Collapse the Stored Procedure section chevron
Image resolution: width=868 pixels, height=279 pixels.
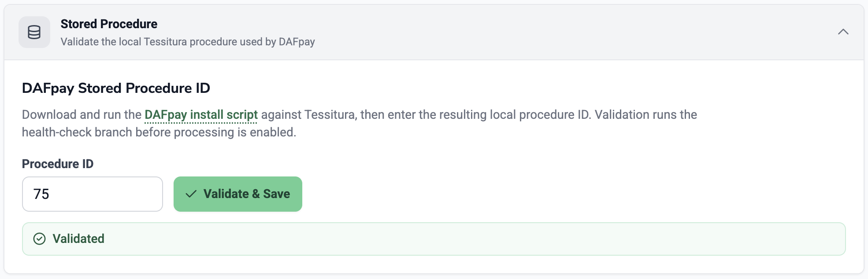(x=843, y=32)
